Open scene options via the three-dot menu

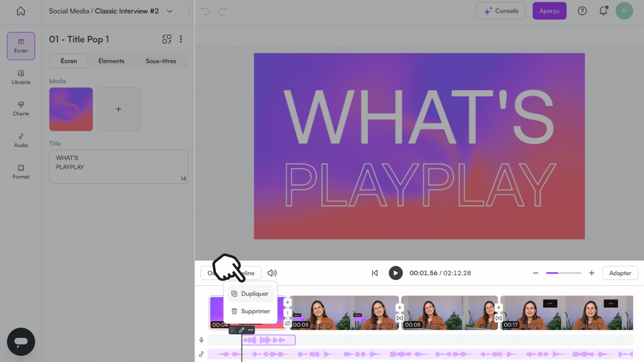[181, 39]
